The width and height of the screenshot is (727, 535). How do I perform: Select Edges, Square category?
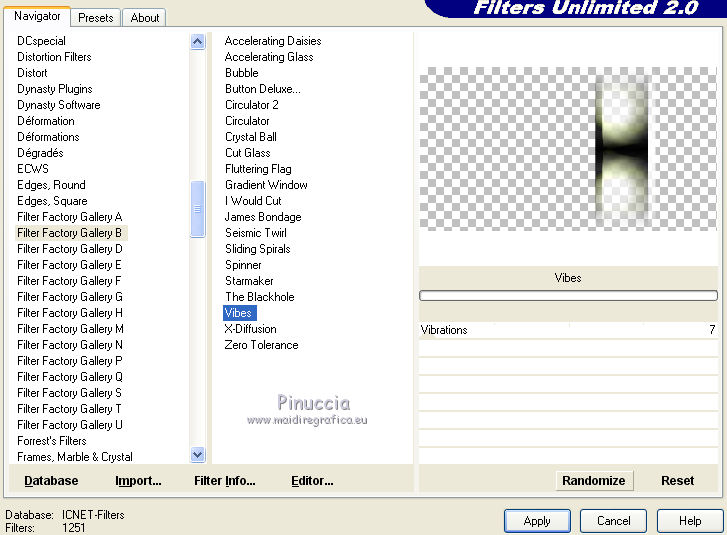52,201
